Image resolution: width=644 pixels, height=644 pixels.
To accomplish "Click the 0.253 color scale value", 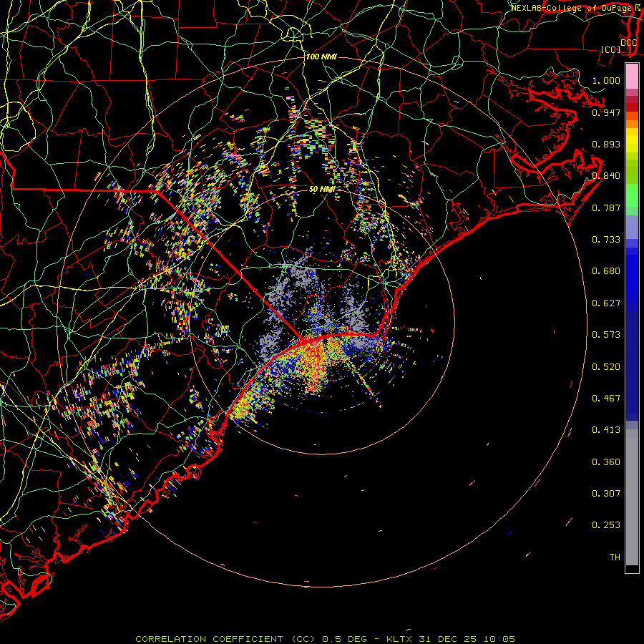I will tap(606, 525).
